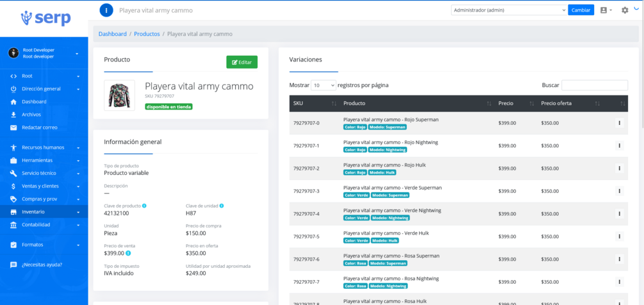Open the settings gear icon
This screenshot has height=305, width=644.
click(625, 10)
